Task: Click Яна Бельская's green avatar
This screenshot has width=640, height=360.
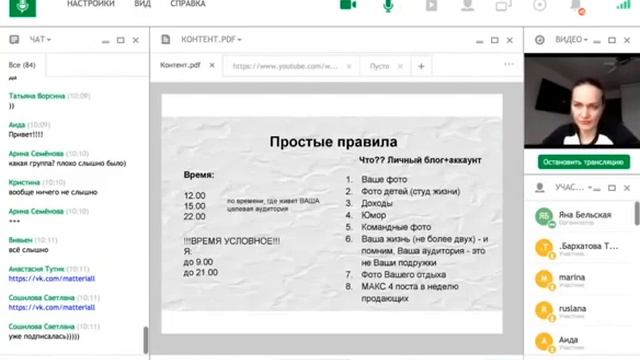Action: point(544,216)
